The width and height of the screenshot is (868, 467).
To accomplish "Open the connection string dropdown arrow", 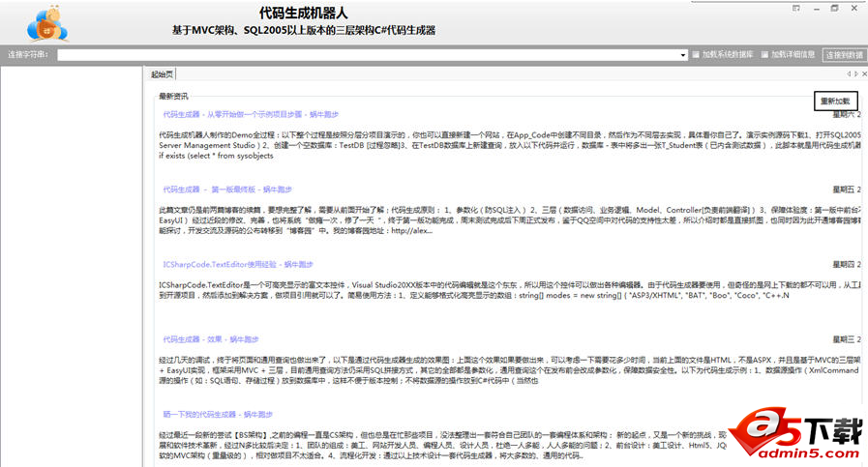I will tap(682, 55).
